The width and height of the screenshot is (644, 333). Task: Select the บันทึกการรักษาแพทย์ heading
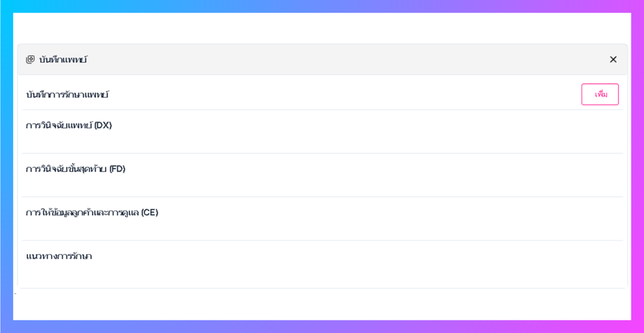click(67, 94)
